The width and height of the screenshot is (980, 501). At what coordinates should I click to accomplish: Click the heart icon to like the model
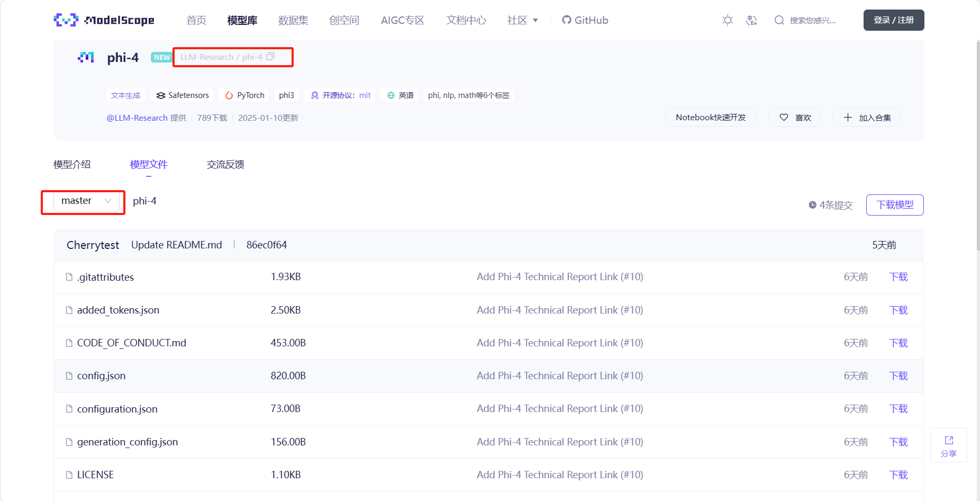[x=784, y=118]
